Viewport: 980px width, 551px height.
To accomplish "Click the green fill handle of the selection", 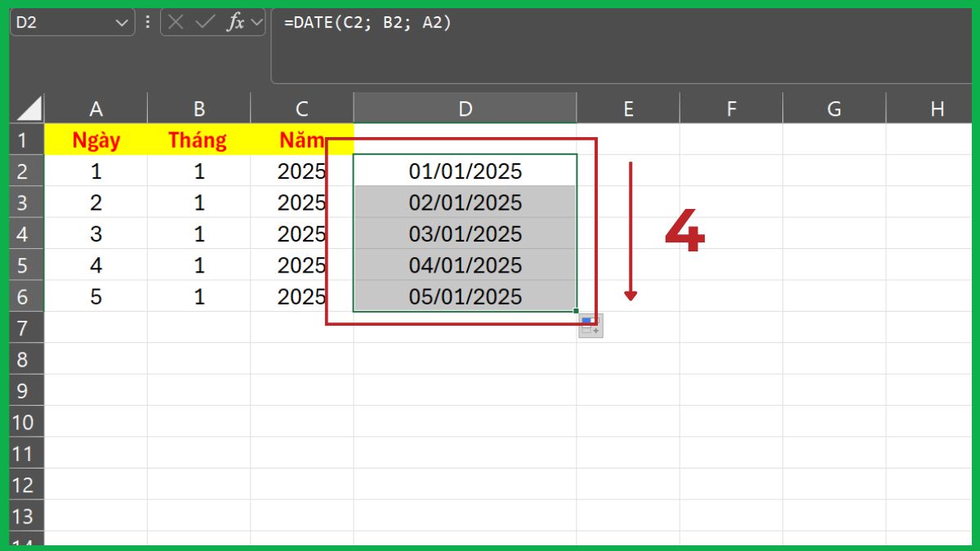I will pos(577,311).
